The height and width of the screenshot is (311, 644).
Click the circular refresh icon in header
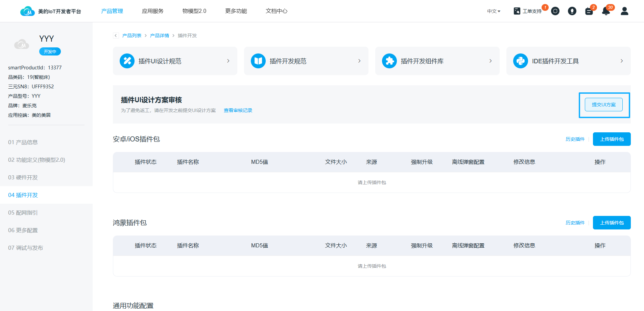coord(555,11)
